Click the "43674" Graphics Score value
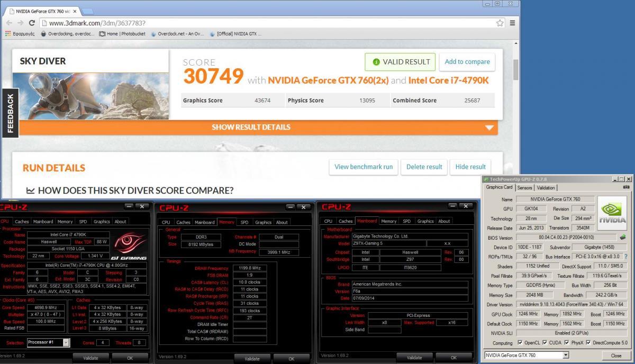Screen dimensions: 635x364 click(262, 101)
